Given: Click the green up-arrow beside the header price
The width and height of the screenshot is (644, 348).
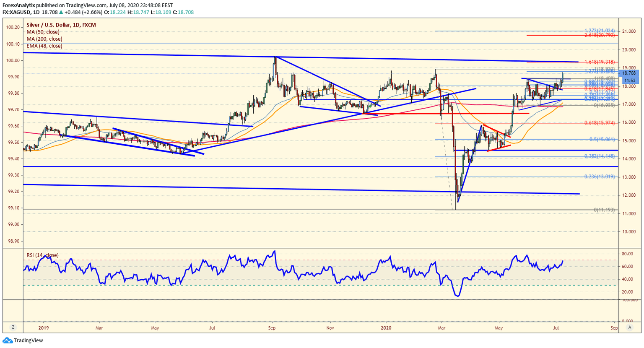Looking at the screenshot, I should click(61, 13).
